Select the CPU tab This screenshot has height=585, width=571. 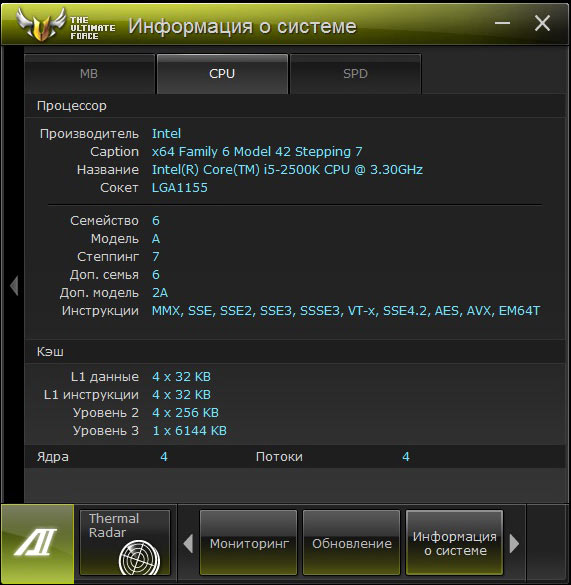tap(222, 74)
